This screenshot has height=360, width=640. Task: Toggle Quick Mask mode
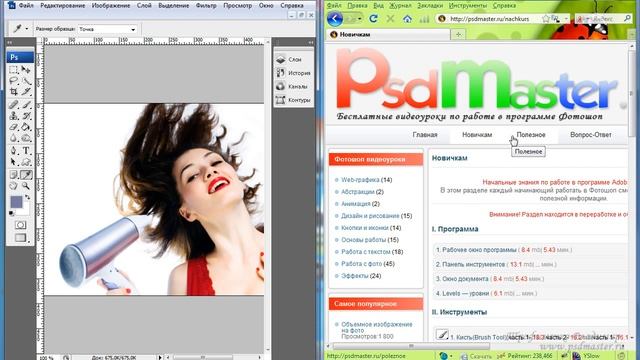[x=20, y=225]
